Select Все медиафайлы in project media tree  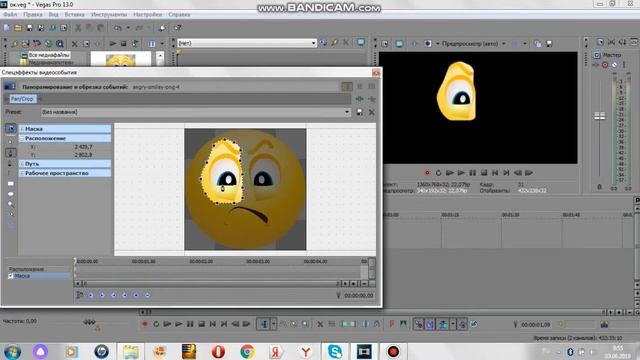(x=49, y=55)
